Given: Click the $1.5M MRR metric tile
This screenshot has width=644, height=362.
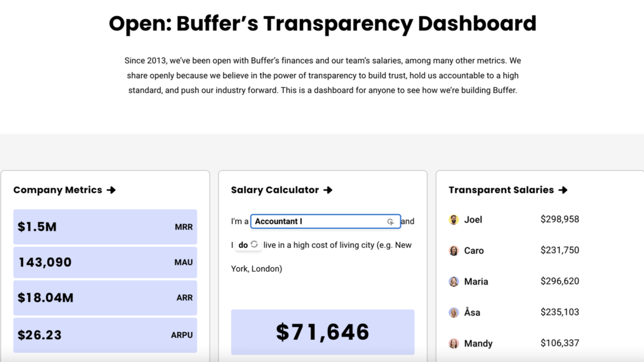Looking at the screenshot, I should tap(105, 227).
